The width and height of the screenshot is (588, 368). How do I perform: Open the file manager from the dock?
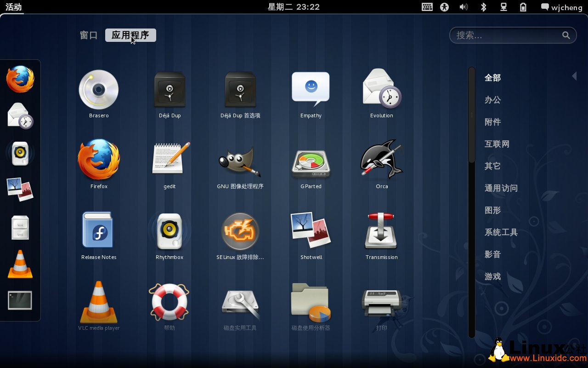(x=20, y=227)
